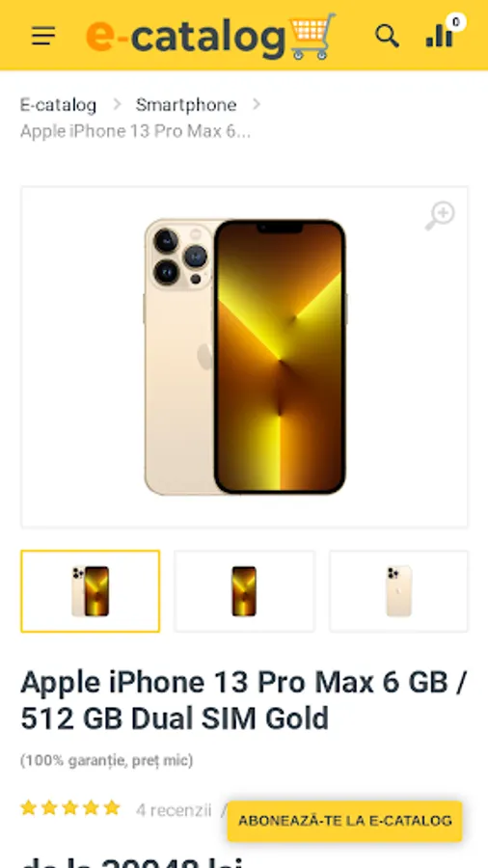The width and height of the screenshot is (488, 868).
Task: Open the Smartphone breadcrumb category
Action: click(x=186, y=104)
